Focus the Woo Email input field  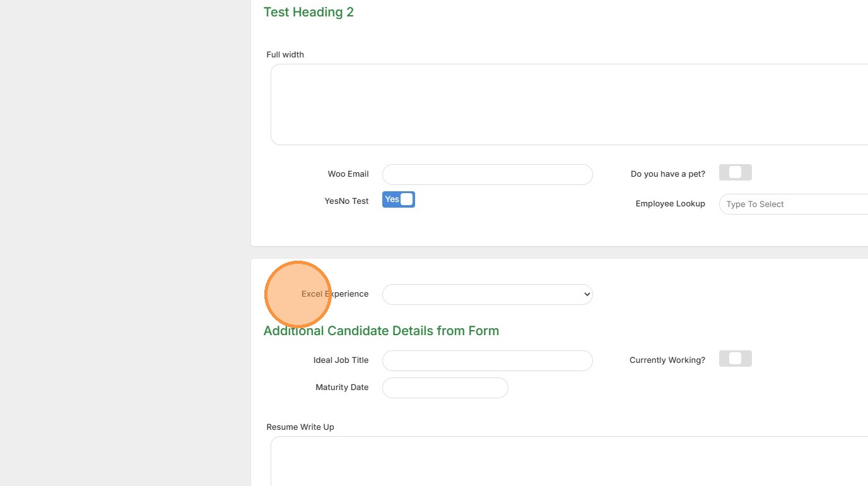[x=487, y=174]
